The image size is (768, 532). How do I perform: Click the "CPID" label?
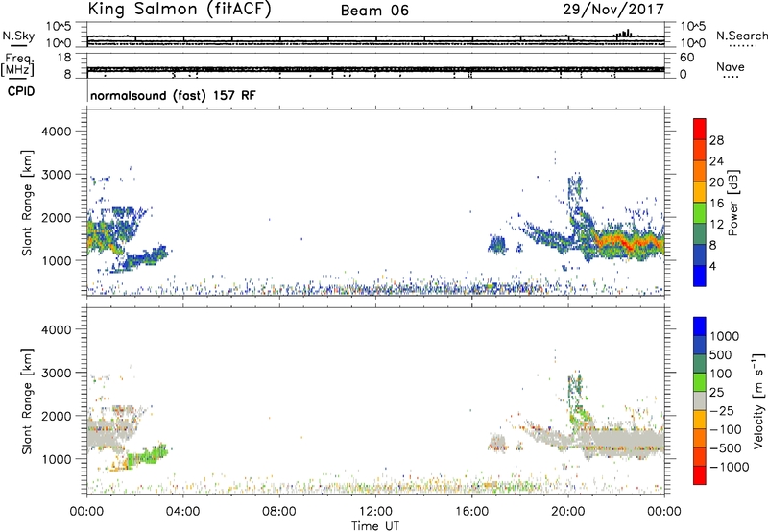21,91
